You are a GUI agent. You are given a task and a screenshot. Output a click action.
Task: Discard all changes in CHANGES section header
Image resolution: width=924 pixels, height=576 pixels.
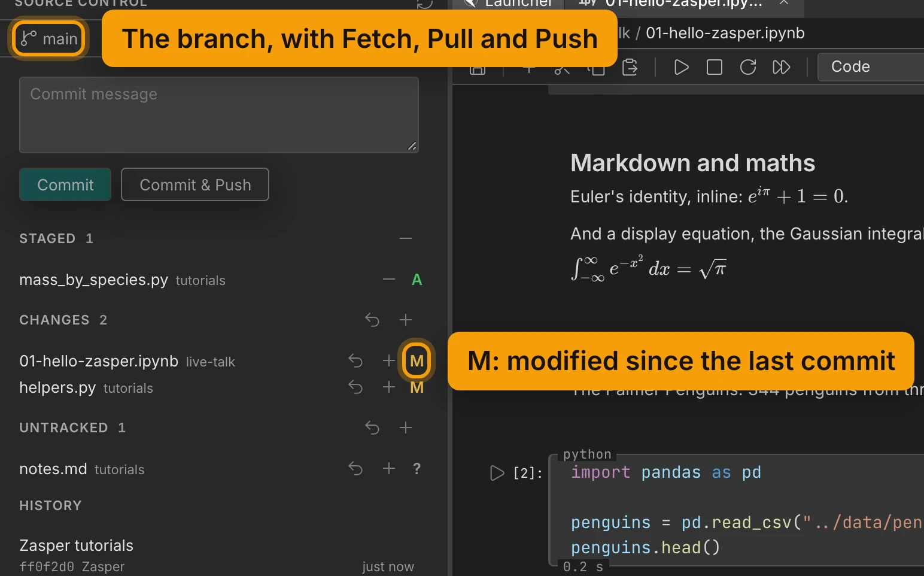(372, 320)
